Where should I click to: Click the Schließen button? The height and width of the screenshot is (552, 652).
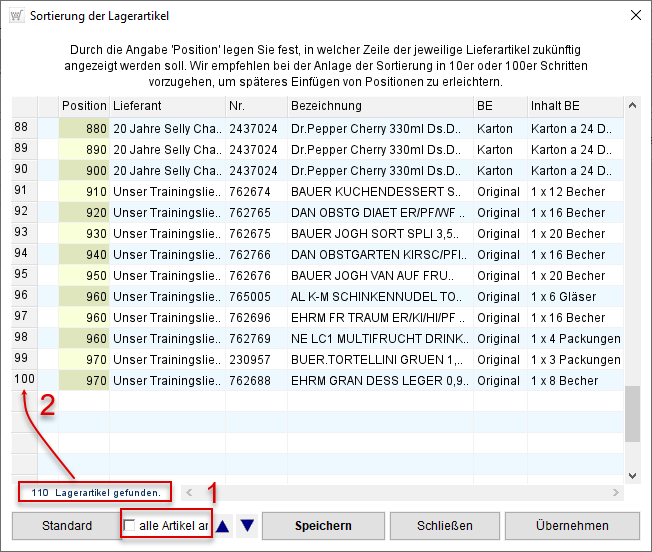[444, 526]
